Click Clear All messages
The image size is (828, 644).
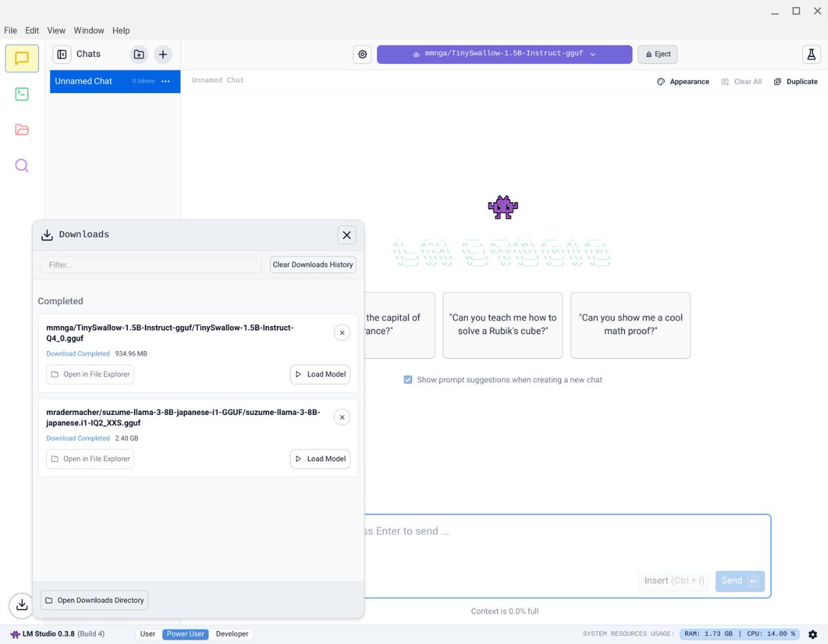coord(742,81)
